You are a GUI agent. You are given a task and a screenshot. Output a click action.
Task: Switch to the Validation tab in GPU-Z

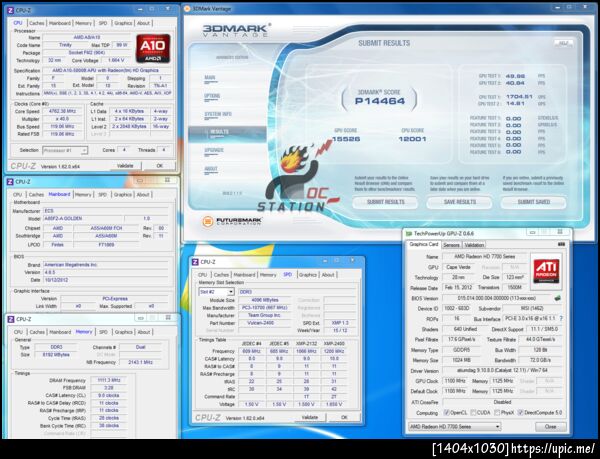(474, 245)
